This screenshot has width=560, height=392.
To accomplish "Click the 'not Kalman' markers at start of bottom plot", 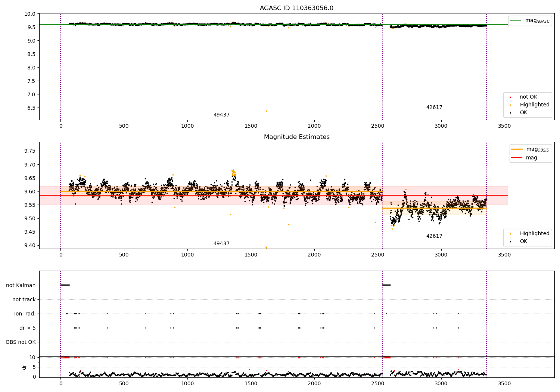I will (x=65, y=285).
